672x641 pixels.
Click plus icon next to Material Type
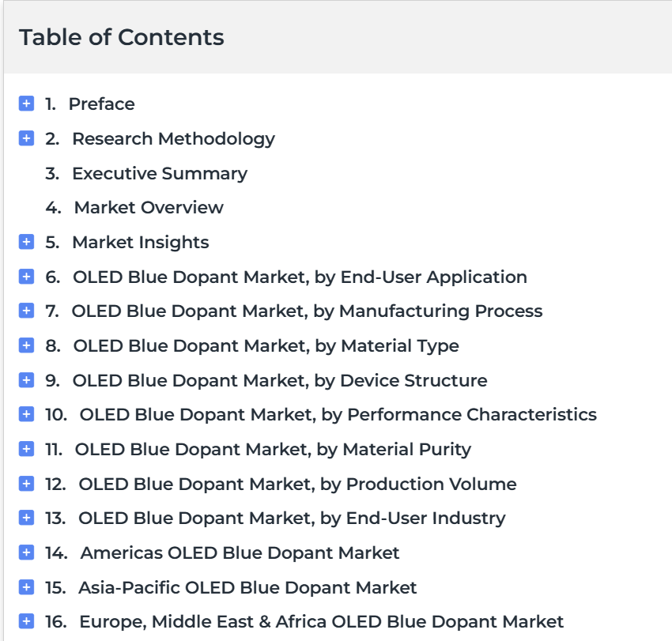(x=26, y=345)
